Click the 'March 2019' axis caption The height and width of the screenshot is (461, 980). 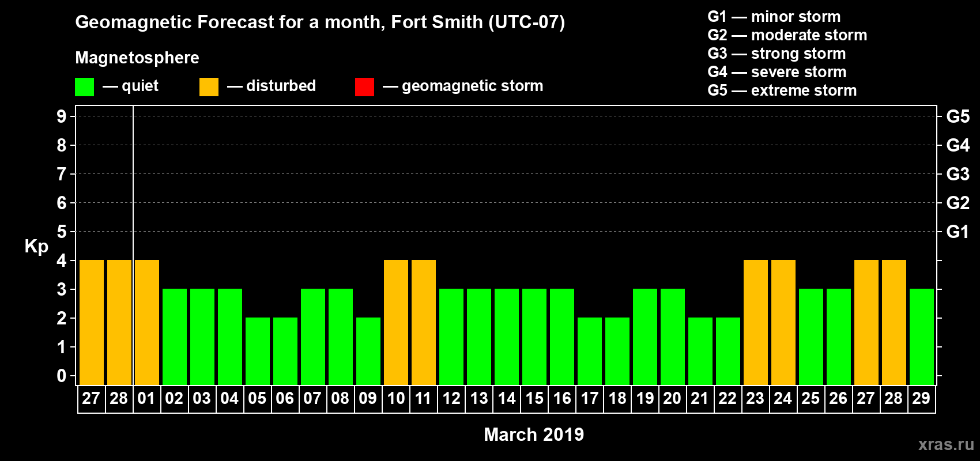[x=534, y=434]
